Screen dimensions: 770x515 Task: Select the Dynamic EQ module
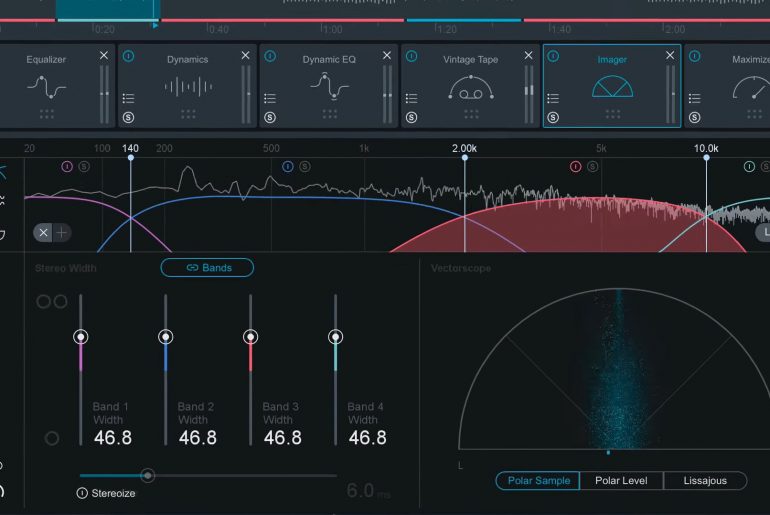point(329,87)
